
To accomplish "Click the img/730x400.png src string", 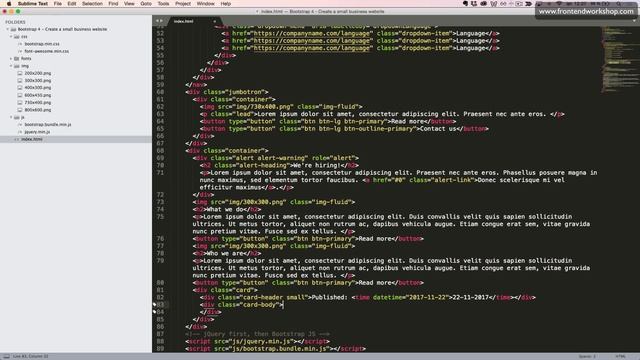I will click(262, 107).
